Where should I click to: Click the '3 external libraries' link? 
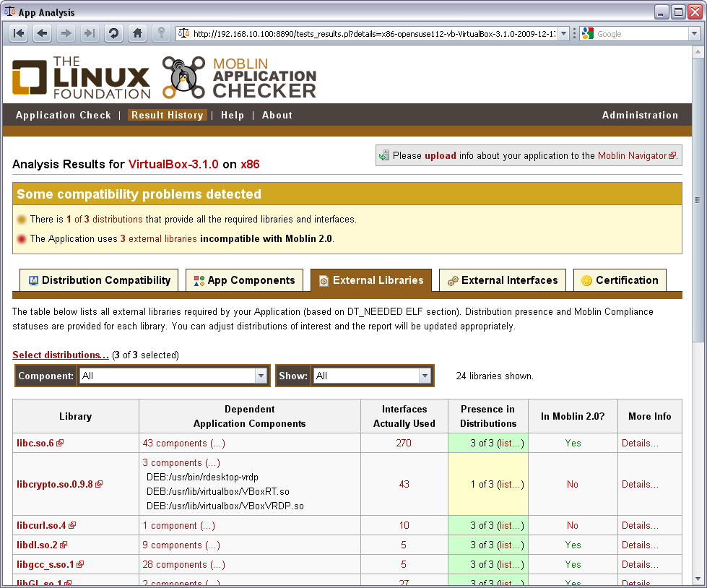tap(158, 238)
